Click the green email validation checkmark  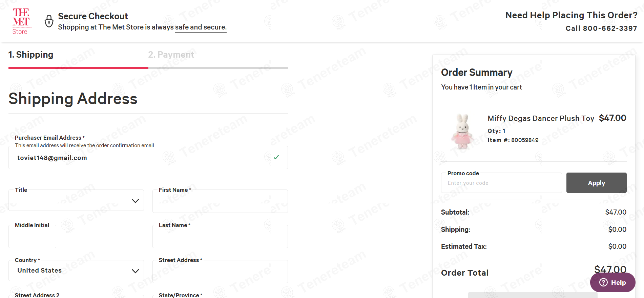pos(276,157)
